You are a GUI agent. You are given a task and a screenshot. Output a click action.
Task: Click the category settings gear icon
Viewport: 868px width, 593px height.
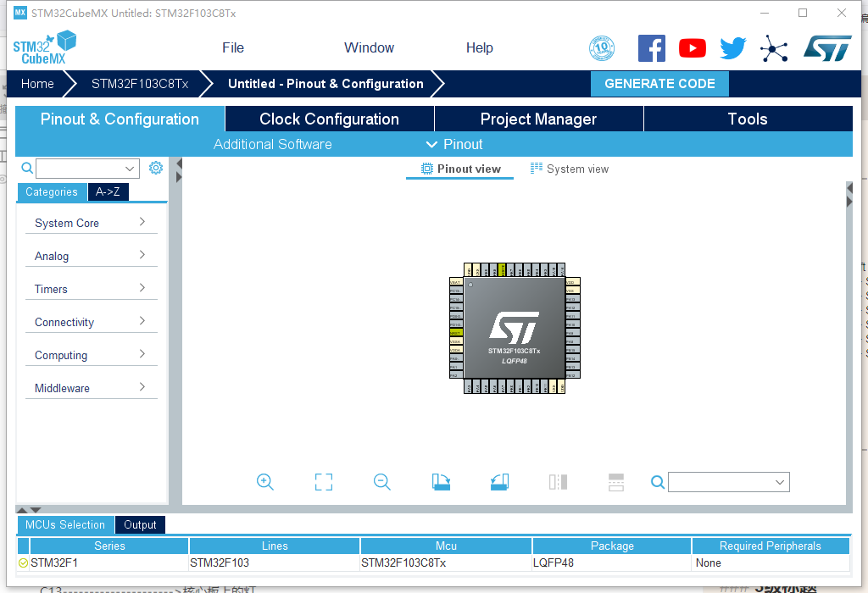tap(156, 168)
